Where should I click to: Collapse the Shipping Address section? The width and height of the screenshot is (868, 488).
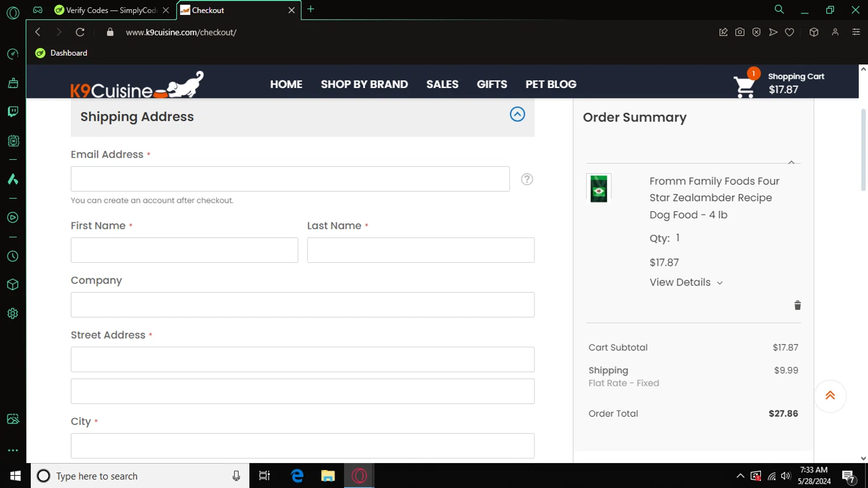click(x=517, y=114)
